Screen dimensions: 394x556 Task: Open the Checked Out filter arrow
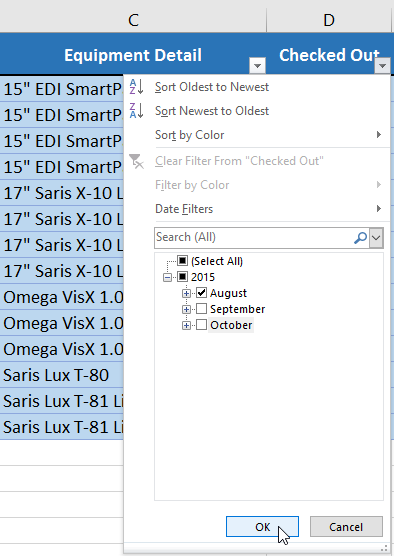tap(382, 66)
